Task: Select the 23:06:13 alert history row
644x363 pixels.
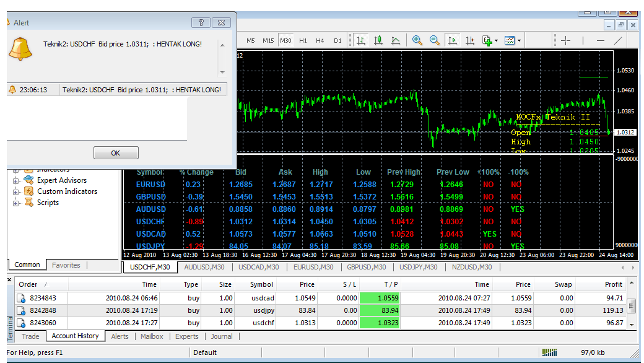Action: coord(117,90)
